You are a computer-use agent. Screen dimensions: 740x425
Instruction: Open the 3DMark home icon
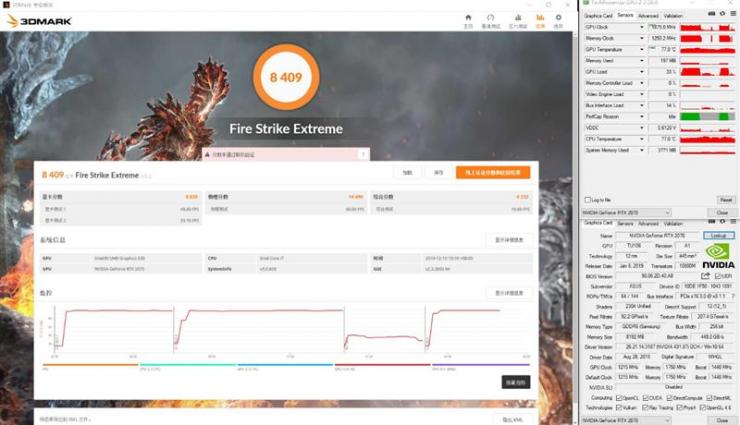[x=468, y=19]
